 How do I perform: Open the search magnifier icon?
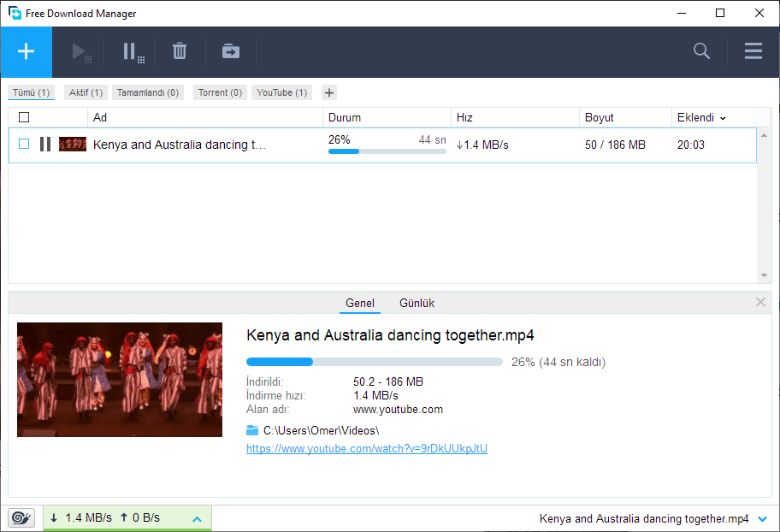pos(701,51)
